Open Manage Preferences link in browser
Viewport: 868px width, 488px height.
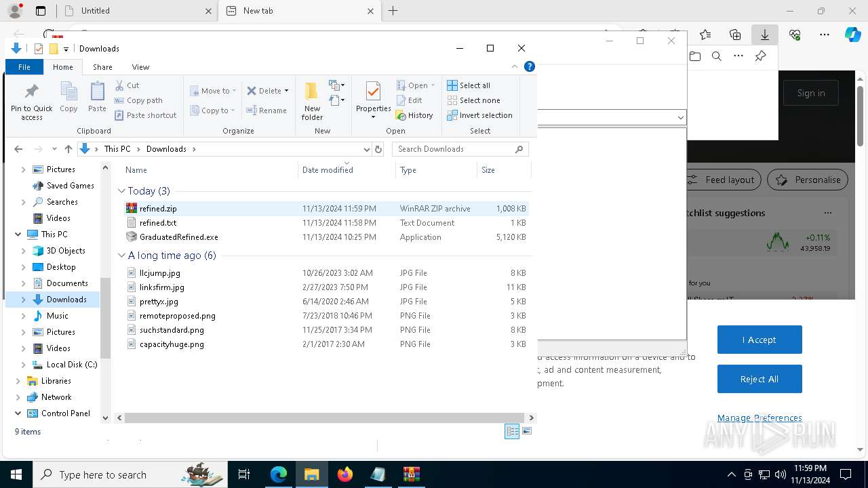pyautogui.click(x=759, y=418)
